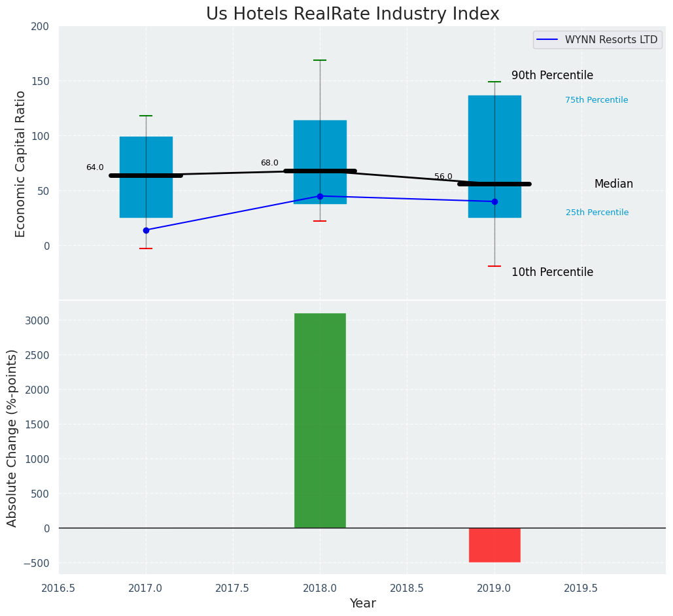Select the 25th Percentile label
The width and height of the screenshot is (673, 616).
tap(597, 213)
